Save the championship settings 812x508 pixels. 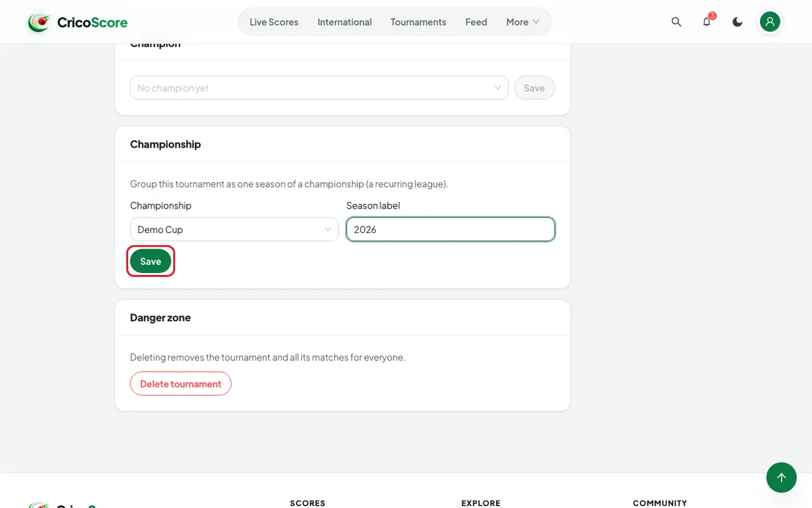(x=151, y=261)
